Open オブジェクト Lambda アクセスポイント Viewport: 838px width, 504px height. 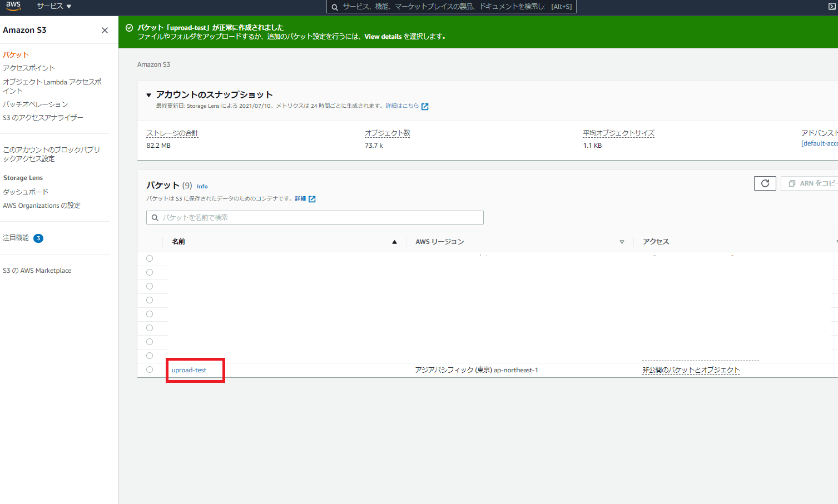click(52, 86)
